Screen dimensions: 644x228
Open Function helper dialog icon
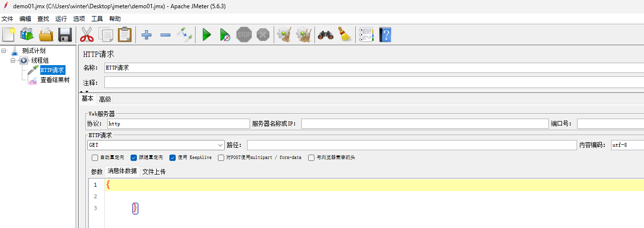366,35
